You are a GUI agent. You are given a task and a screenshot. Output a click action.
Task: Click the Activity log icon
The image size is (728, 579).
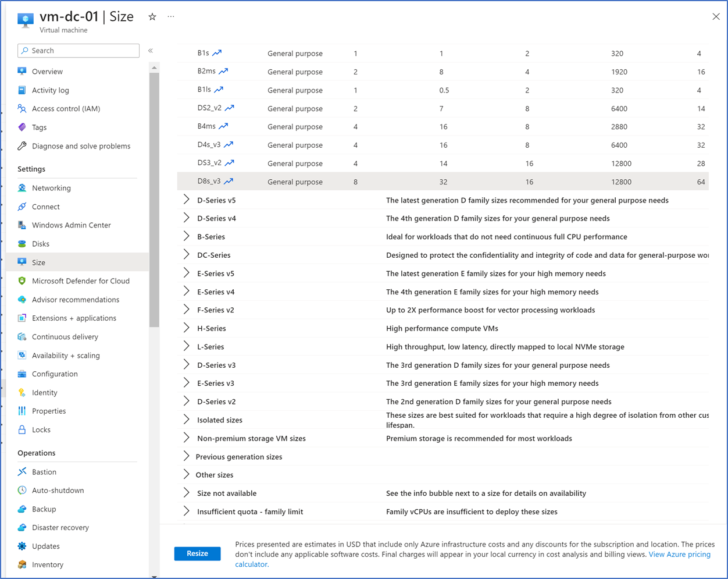pyautogui.click(x=22, y=90)
